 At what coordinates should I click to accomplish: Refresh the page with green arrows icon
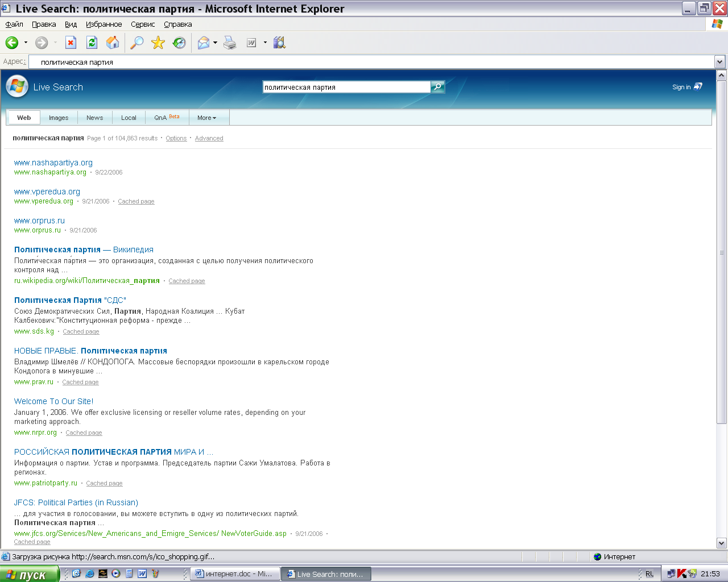[92, 43]
